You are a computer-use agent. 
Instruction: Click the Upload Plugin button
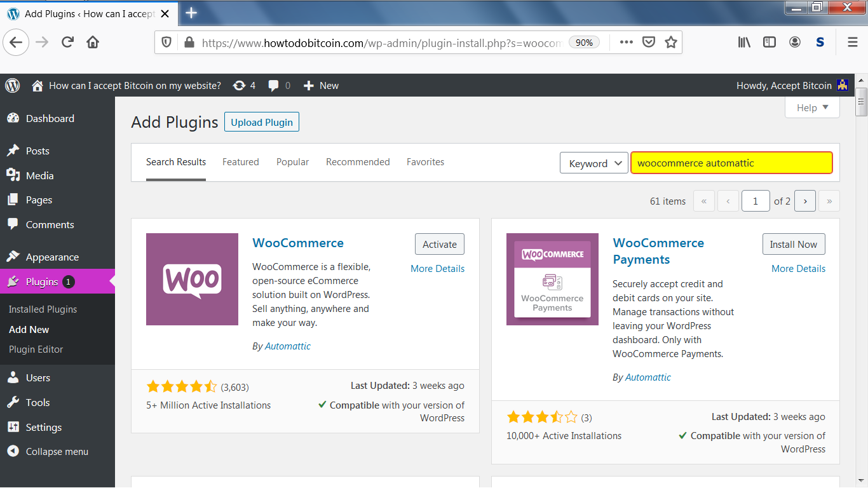click(262, 122)
